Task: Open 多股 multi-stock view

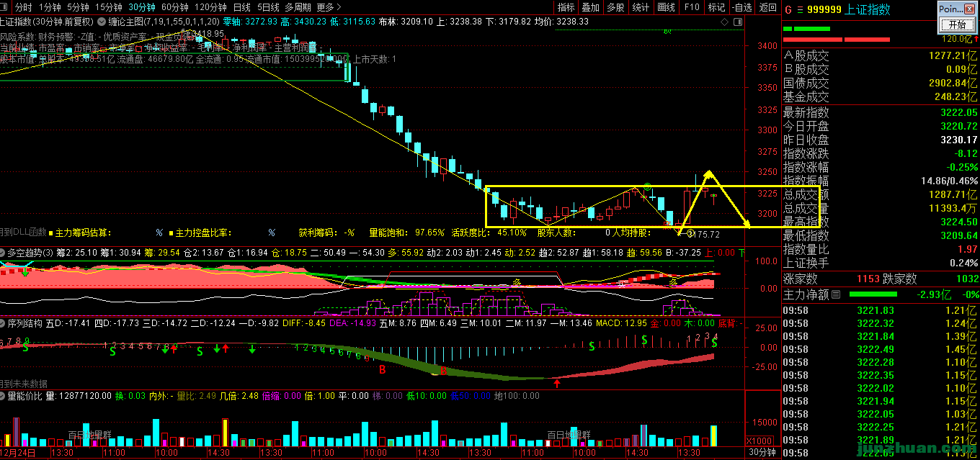Action: 615,7
